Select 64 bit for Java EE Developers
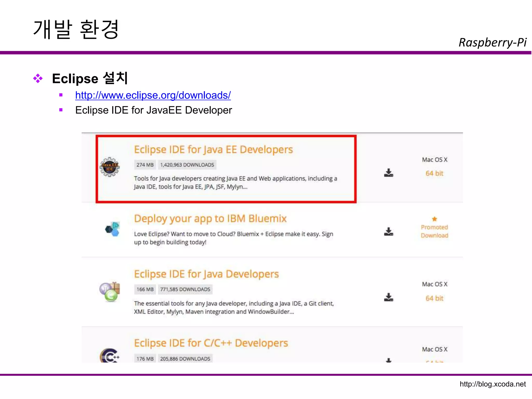Screen dimensions: 532x399 (x=435, y=173)
